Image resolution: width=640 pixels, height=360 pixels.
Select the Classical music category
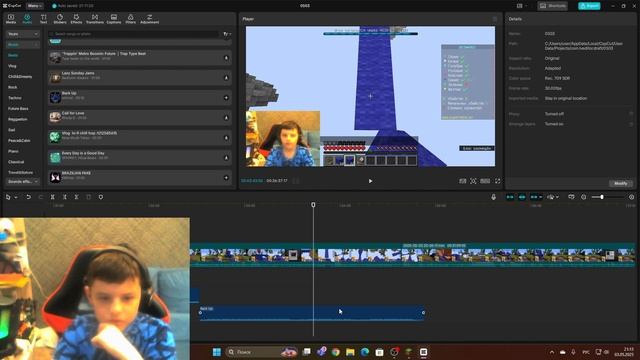[x=16, y=162]
